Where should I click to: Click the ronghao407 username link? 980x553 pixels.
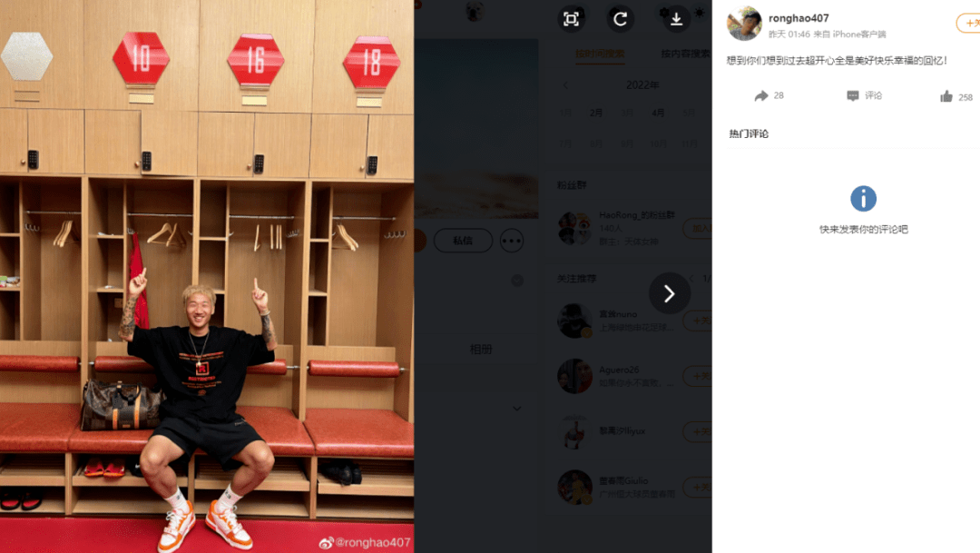pyautogui.click(x=799, y=18)
